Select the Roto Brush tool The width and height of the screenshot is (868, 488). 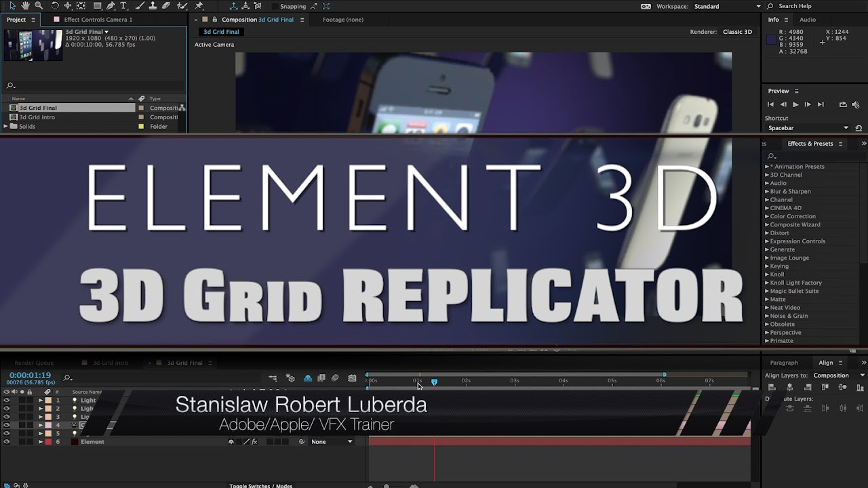tap(182, 5)
